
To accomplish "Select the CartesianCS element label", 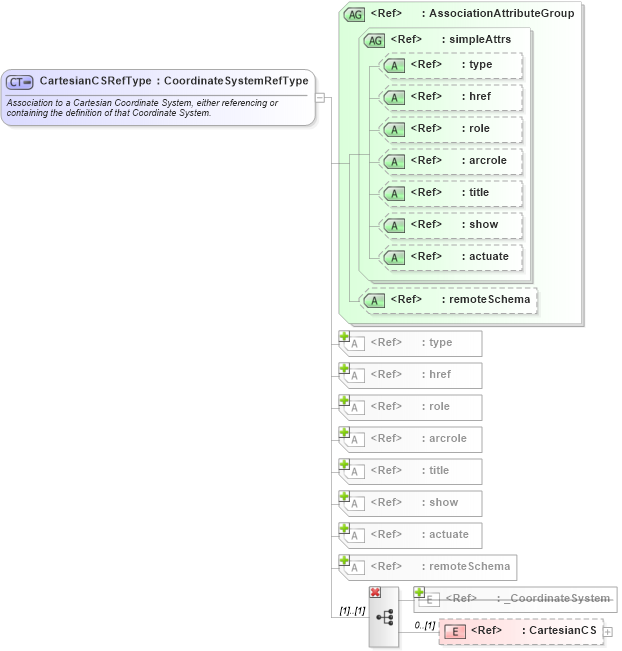I will click(x=563, y=630).
